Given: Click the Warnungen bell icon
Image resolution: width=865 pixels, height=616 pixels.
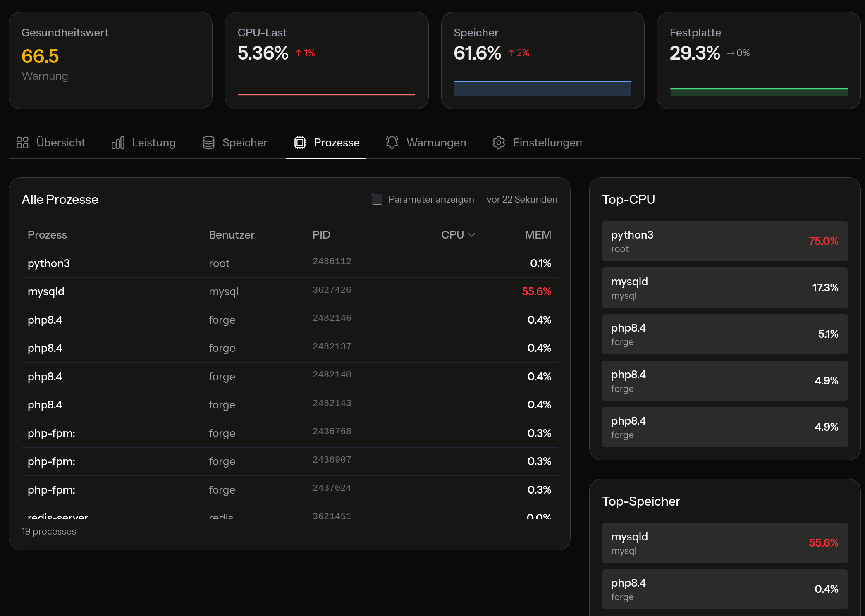Looking at the screenshot, I should (392, 143).
